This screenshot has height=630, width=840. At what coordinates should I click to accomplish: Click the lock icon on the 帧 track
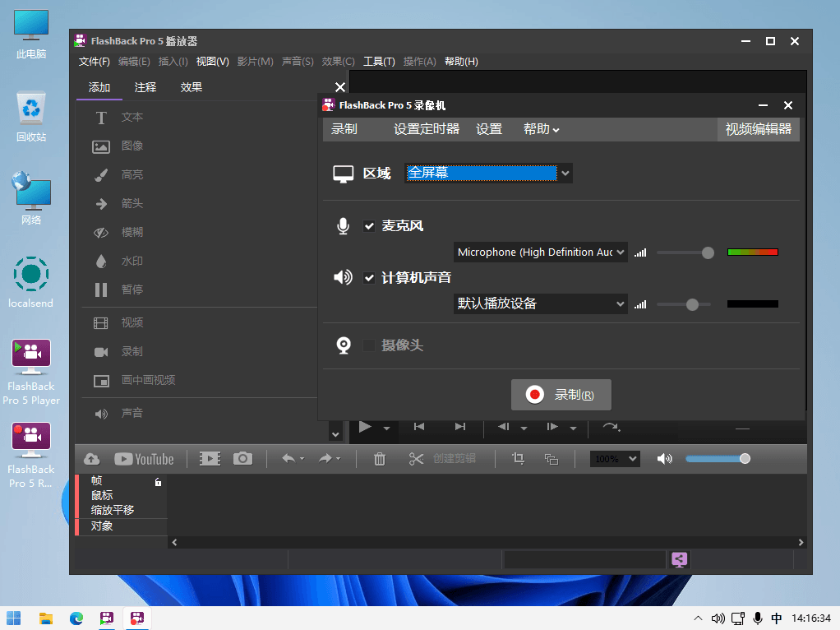coord(158,482)
